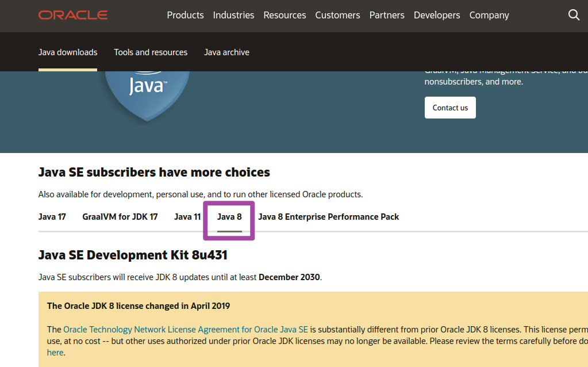Open the Products menu
588x367 pixels.
pyautogui.click(x=185, y=15)
